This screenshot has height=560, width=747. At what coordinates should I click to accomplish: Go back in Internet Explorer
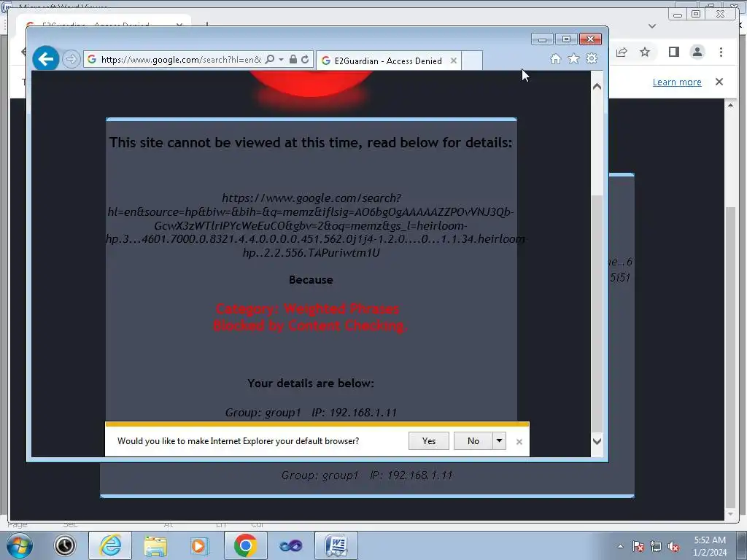tap(46, 59)
